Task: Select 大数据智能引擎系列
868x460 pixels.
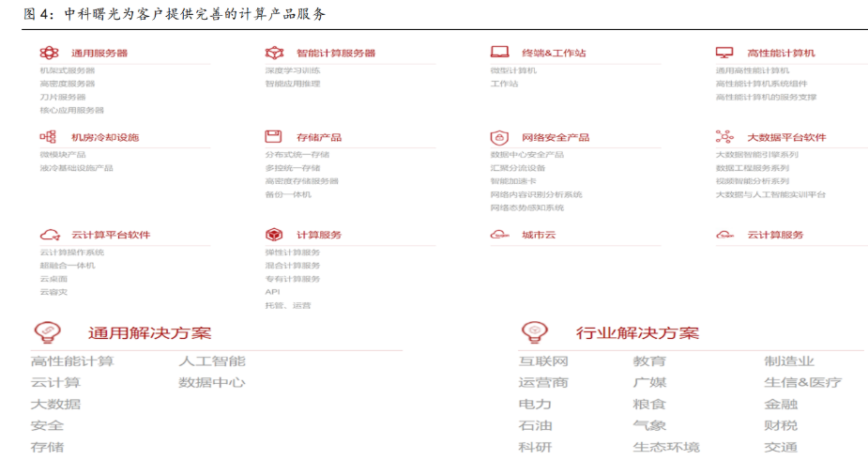Action: [756, 155]
